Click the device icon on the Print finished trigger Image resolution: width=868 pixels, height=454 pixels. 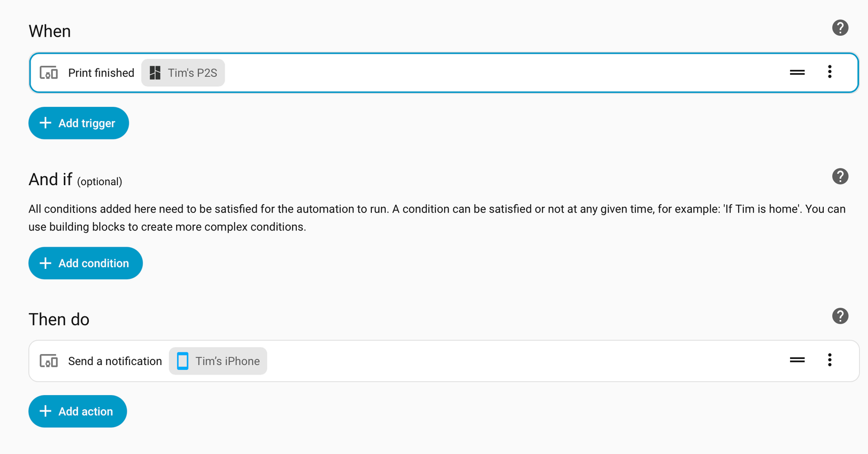[48, 73]
